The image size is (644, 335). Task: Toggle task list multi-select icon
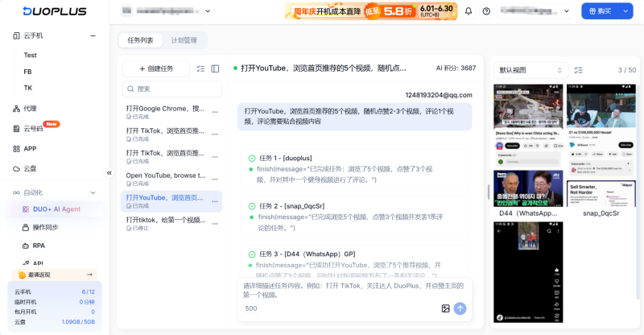pyautogui.click(x=200, y=68)
